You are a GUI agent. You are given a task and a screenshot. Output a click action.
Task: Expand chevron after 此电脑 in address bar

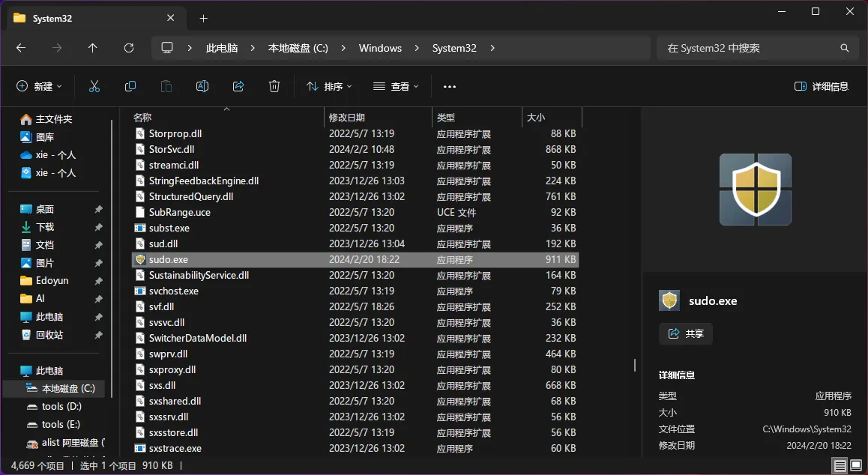click(x=253, y=48)
